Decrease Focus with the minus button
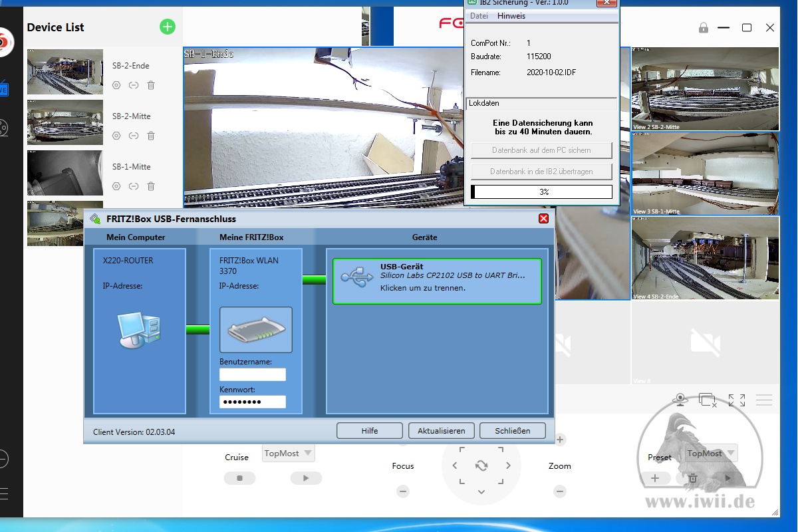 (403, 491)
